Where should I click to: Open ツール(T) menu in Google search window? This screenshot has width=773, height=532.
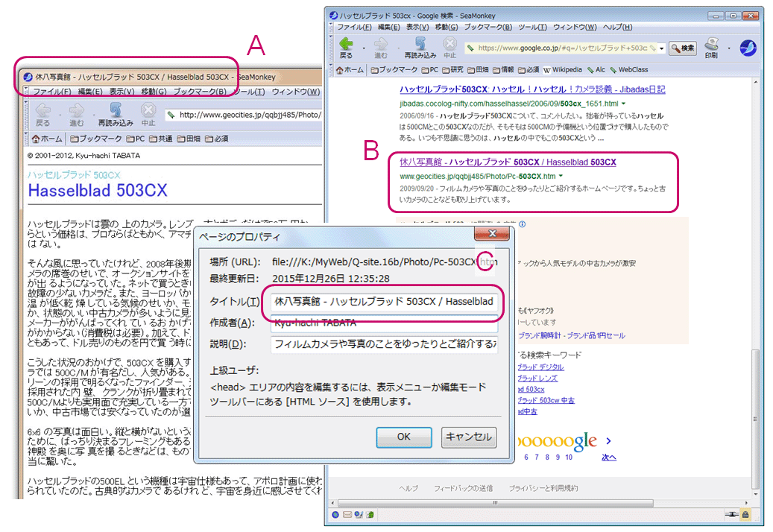click(532, 27)
